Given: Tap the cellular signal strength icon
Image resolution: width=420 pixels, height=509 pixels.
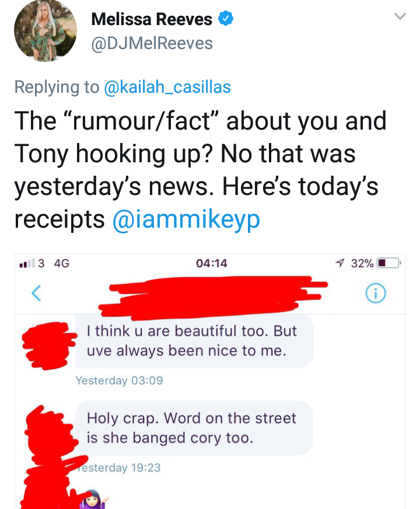Looking at the screenshot, I should [27, 263].
